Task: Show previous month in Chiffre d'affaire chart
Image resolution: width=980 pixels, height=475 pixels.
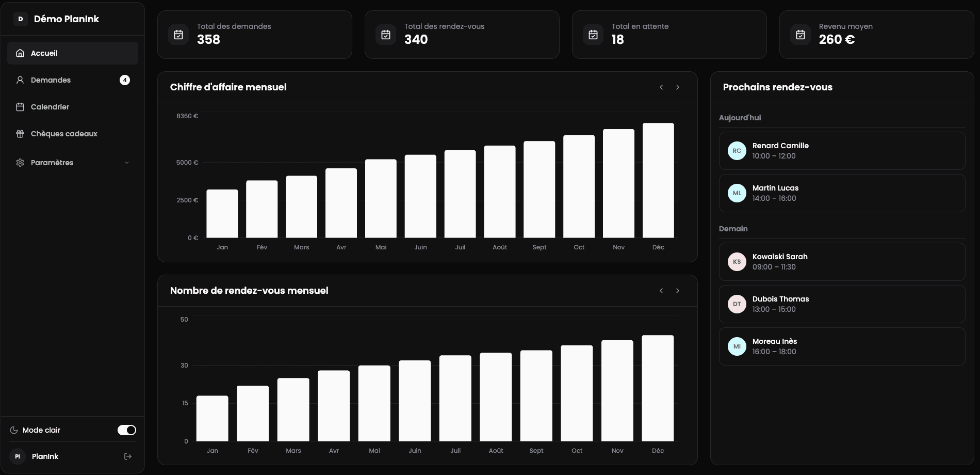Action: [x=661, y=87]
